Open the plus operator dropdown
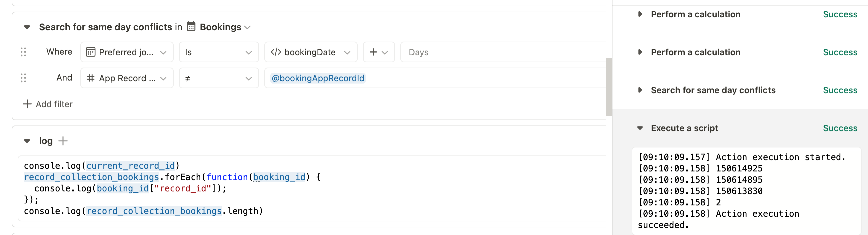The width and height of the screenshot is (868, 235). tap(379, 52)
